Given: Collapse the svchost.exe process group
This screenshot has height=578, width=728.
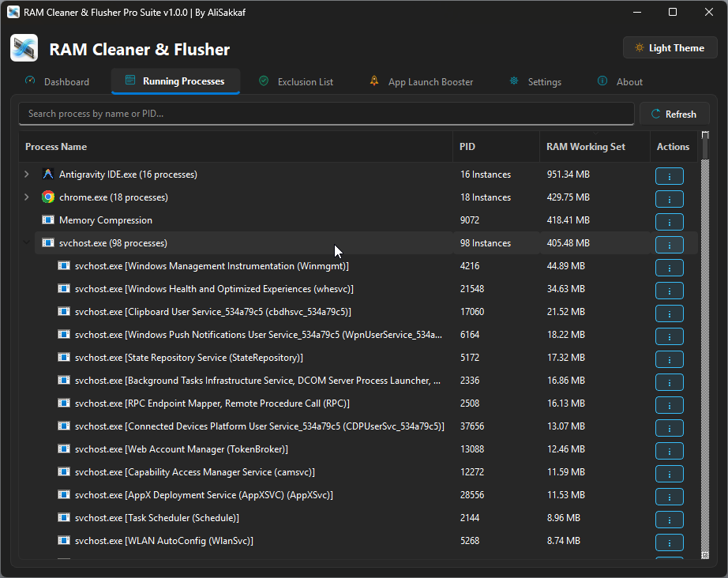Looking at the screenshot, I should pyautogui.click(x=27, y=242).
